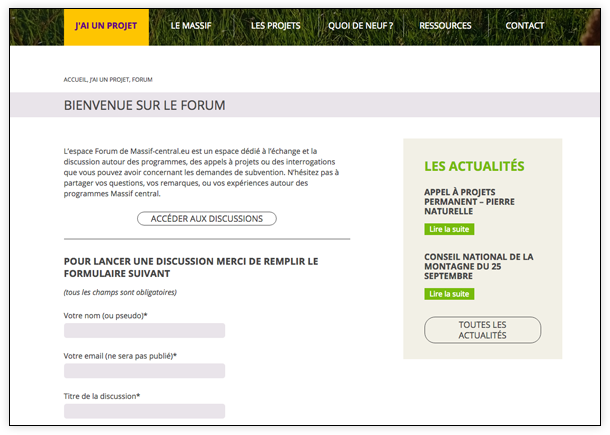Click the 'tous les champs sont obligatoires' note
The image size is (610, 435).
[x=120, y=292]
